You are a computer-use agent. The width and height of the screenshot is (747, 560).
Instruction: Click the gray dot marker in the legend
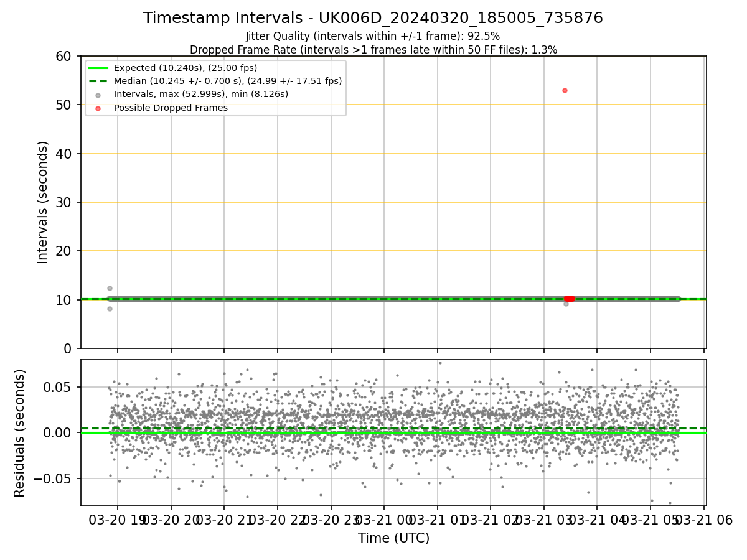pos(98,95)
